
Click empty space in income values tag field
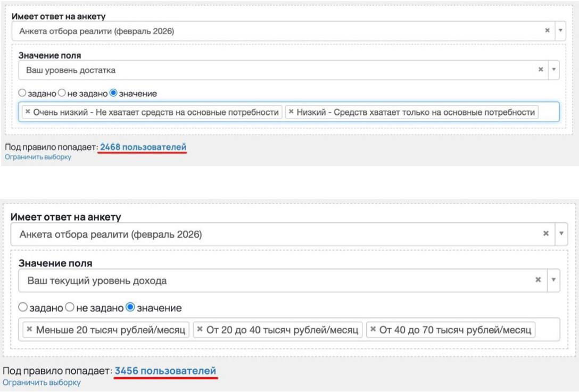click(x=547, y=330)
